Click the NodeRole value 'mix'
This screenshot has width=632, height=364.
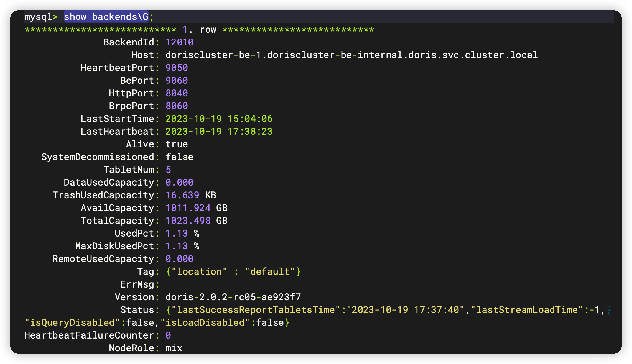[174, 348]
